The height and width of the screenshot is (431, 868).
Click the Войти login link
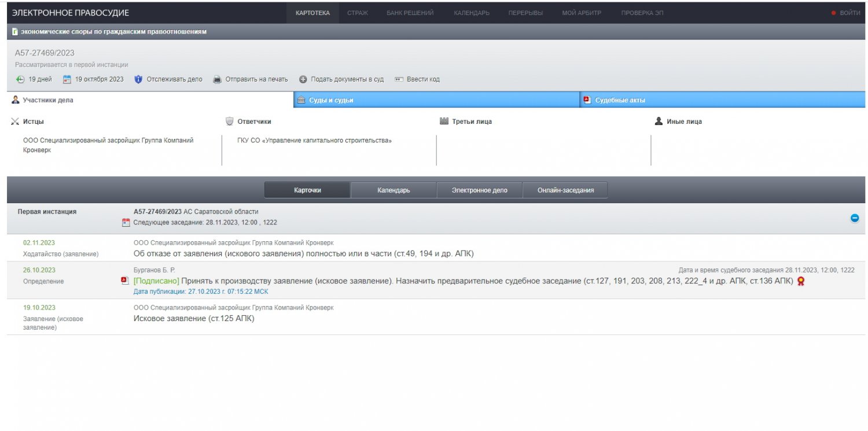pyautogui.click(x=849, y=13)
